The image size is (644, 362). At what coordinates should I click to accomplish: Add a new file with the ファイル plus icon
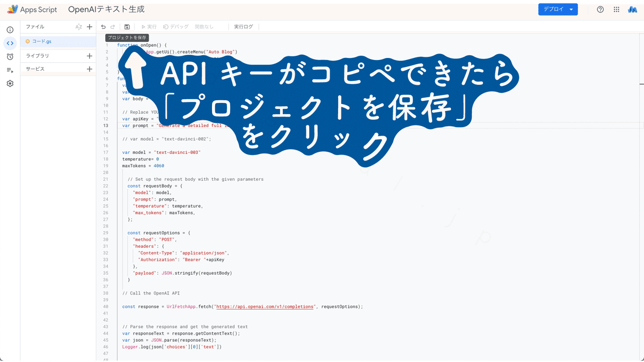click(90, 27)
